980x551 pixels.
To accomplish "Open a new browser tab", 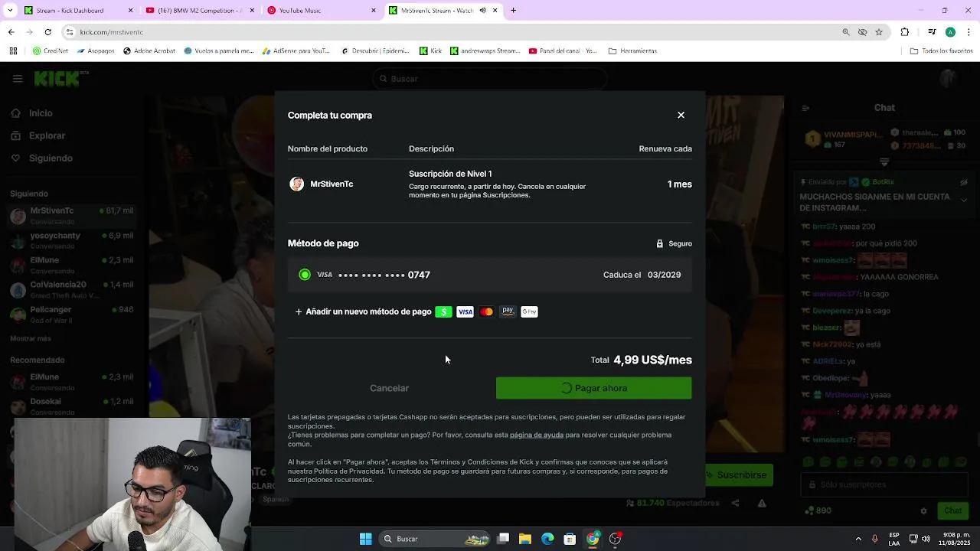I will pos(513,11).
